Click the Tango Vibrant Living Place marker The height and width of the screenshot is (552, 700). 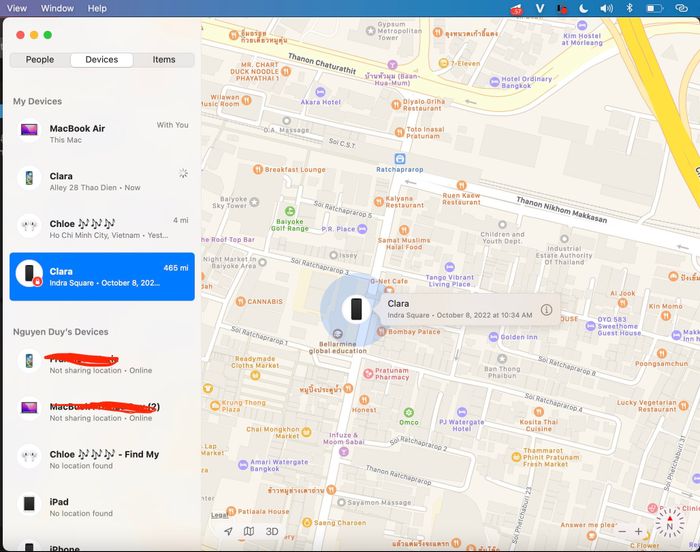pyautogui.click(x=450, y=267)
